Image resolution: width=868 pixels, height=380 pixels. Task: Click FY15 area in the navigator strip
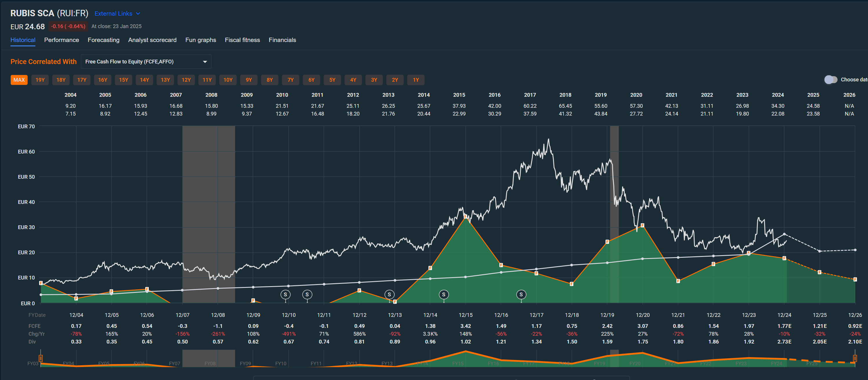tap(458, 363)
